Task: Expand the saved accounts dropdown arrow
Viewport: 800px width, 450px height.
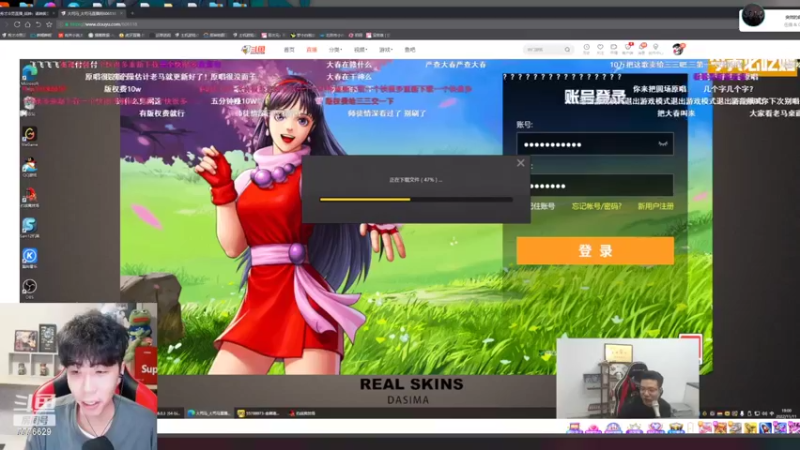Action: 662,144
